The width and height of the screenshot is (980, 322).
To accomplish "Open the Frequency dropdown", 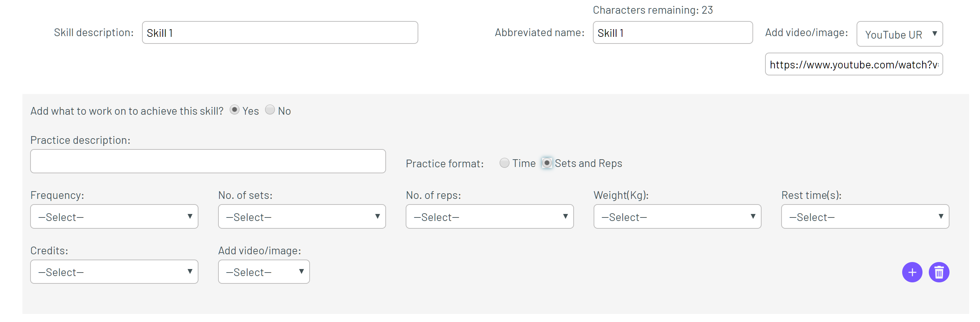I will pos(114,216).
